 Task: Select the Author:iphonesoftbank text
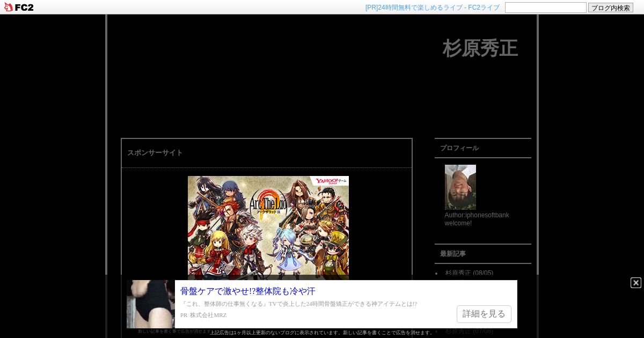477,215
